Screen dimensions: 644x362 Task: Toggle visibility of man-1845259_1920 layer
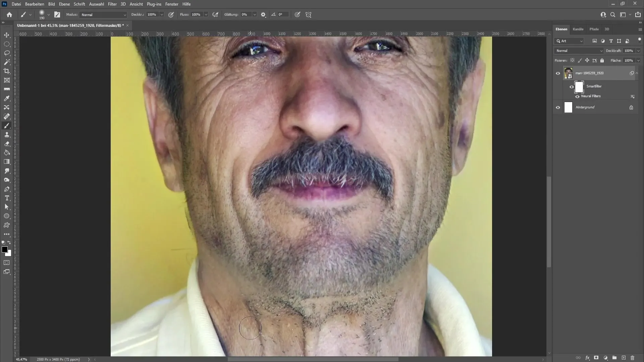[558, 73]
